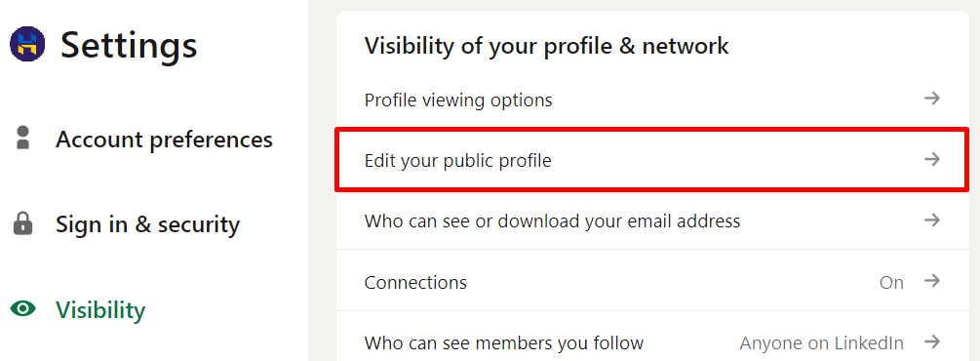Select the Visibility menu item
The width and height of the screenshot is (980, 361).
tap(100, 309)
